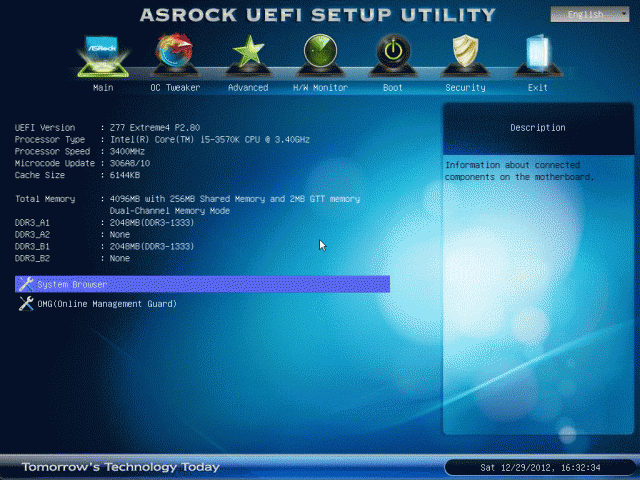Click the Processor Speed 3400MHz value

point(127,151)
